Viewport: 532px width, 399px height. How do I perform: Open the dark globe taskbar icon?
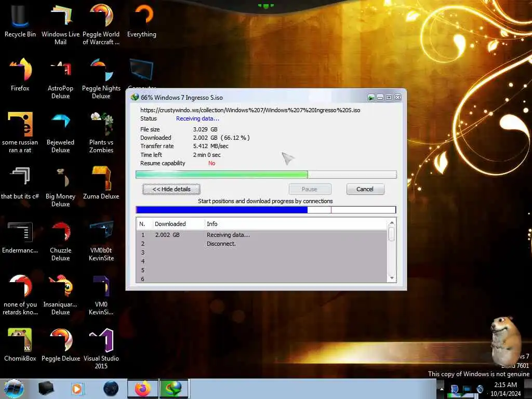click(x=111, y=389)
